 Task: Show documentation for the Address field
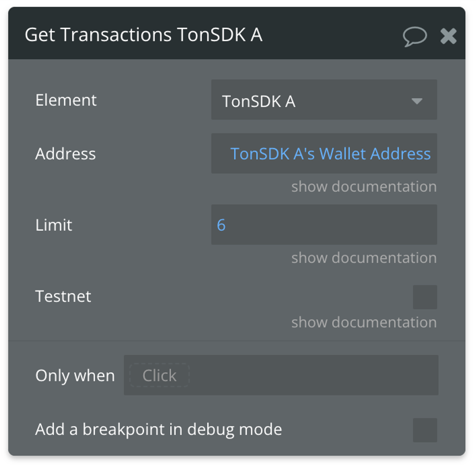364,186
